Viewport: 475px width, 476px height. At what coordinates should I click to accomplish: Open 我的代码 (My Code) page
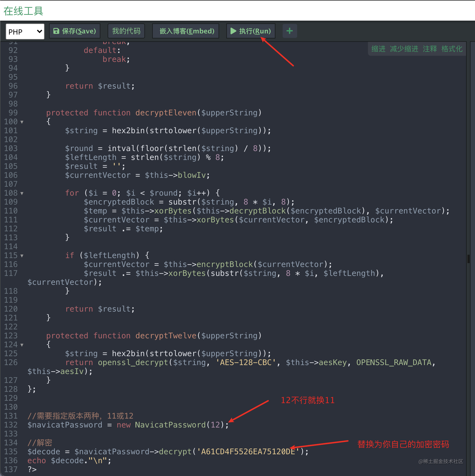(x=126, y=31)
